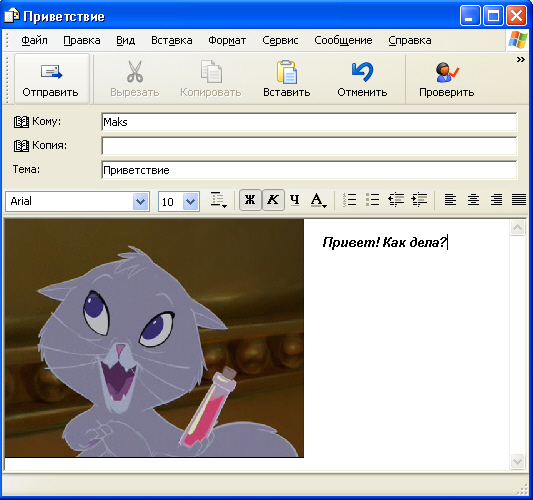Viewport: 533px width, 500px height.
Task: Click the message scrollbar up arrow
Action: coord(517,227)
